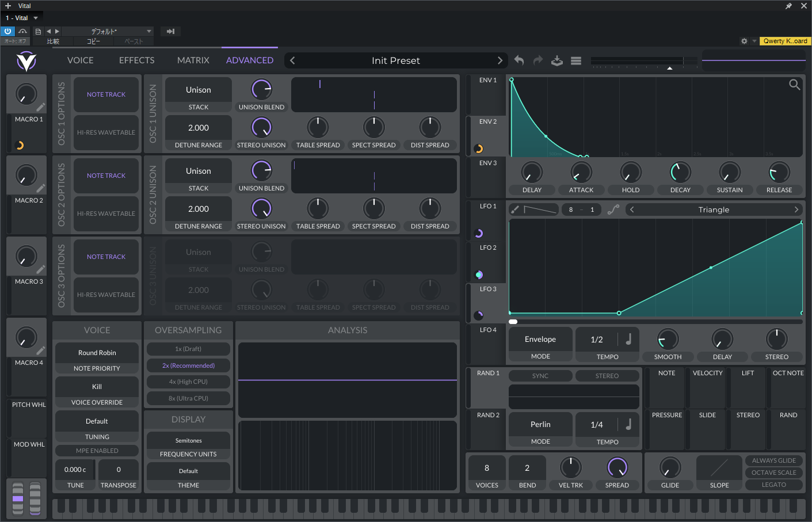The height and width of the screenshot is (522, 812).
Task: Click the LFO 1 modulation indicator icon
Action: 479,233
